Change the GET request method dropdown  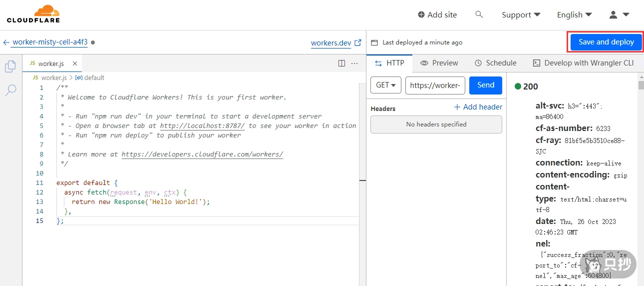(x=386, y=85)
